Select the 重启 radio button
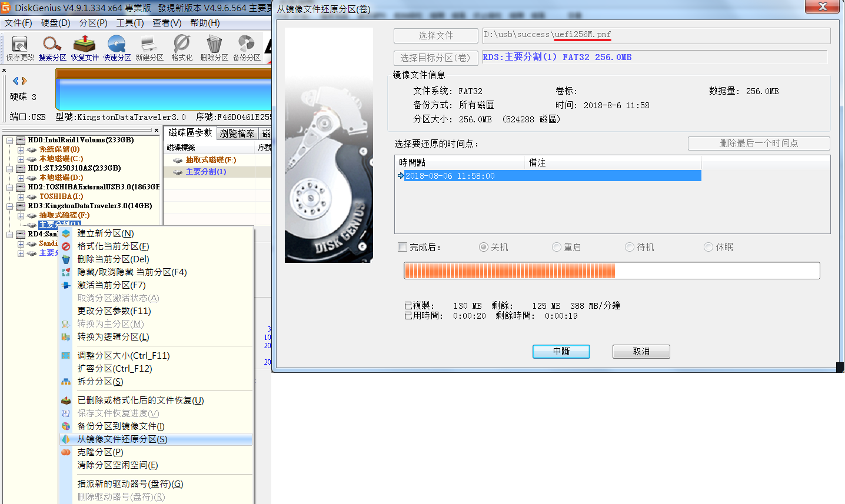This screenshot has height=504, width=845. [557, 247]
